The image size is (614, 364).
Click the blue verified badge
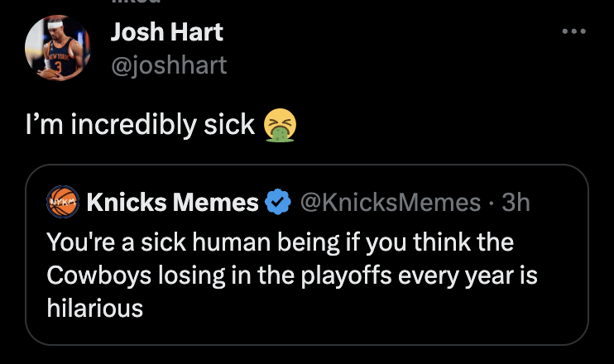(277, 202)
